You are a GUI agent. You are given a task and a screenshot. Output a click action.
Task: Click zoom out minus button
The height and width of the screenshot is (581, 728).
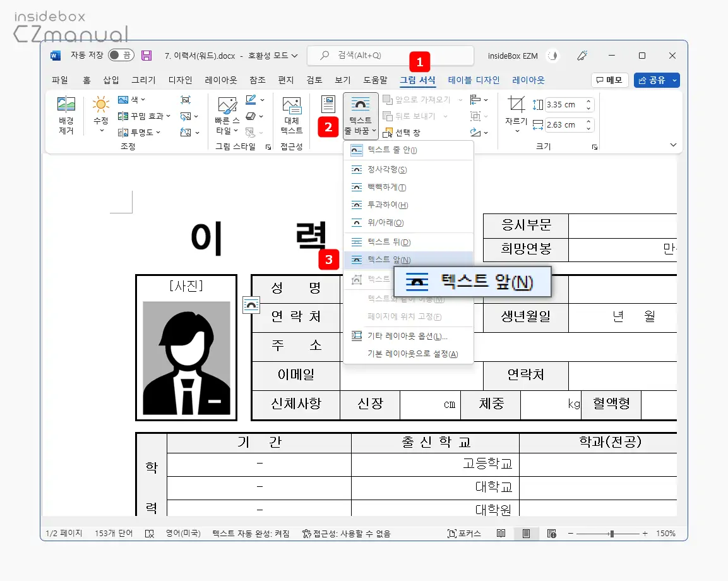(x=571, y=534)
